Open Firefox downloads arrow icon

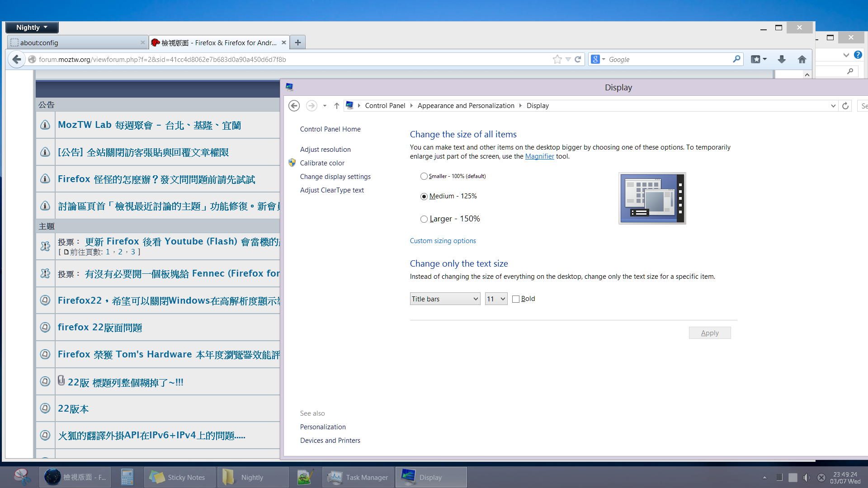[x=781, y=59]
